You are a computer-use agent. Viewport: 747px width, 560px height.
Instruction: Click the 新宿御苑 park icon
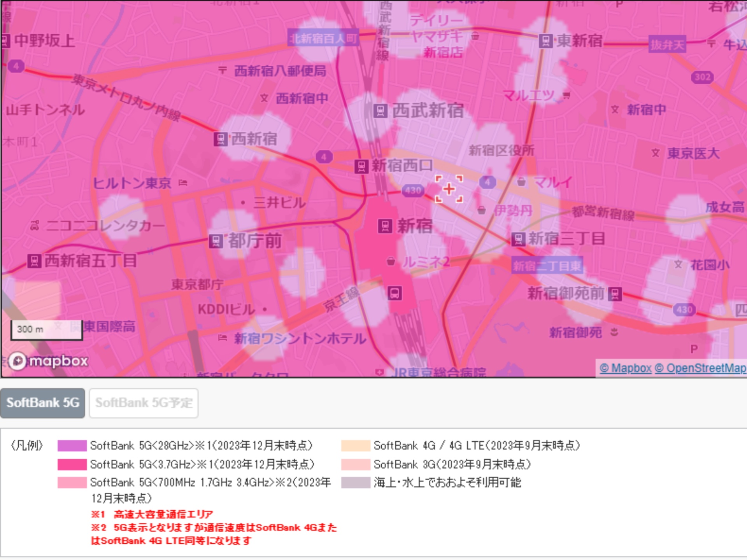point(615,332)
